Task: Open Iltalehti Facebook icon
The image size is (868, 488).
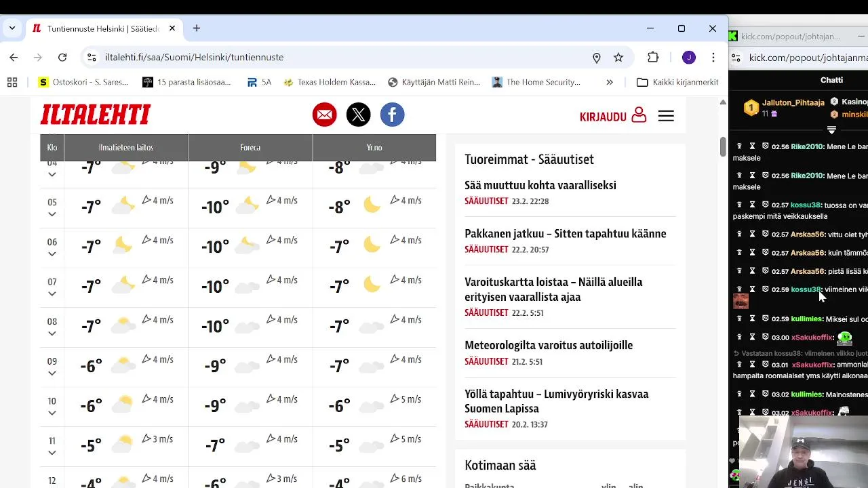Action: [x=392, y=115]
